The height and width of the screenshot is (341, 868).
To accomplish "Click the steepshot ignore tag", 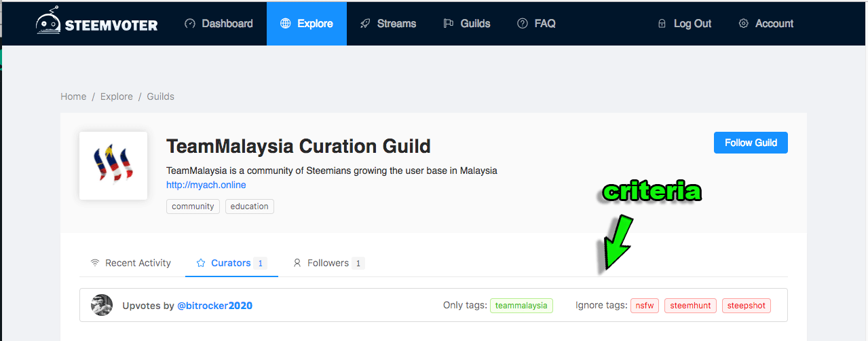I will (747, 306).
